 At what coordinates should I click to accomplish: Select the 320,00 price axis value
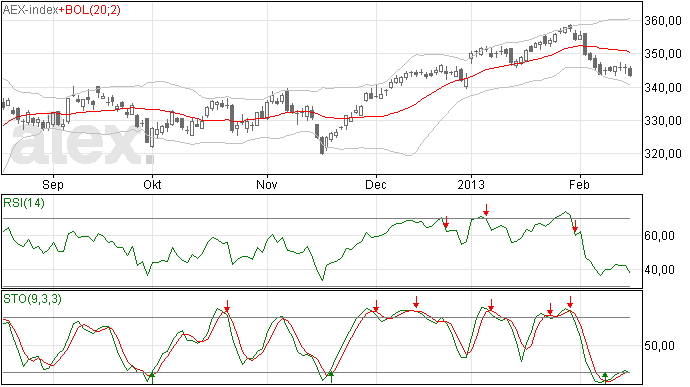click(x=663, y=154)
